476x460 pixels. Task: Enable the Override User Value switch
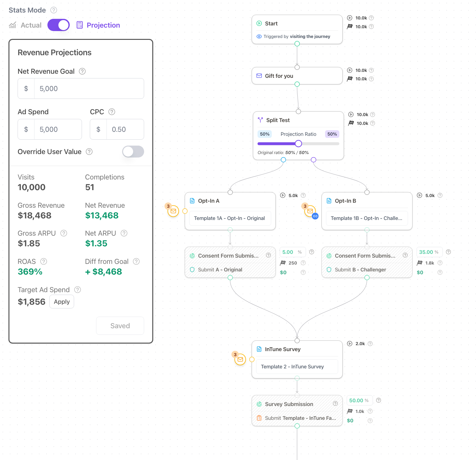(x=133, y=152)
